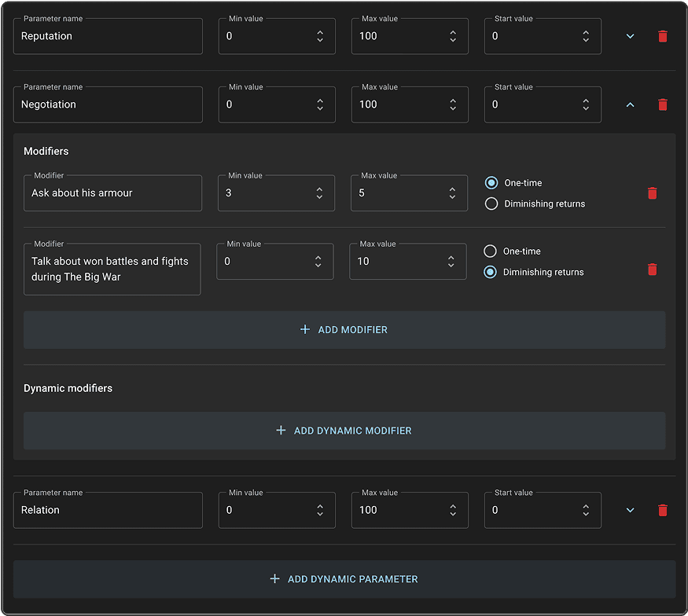Click the Add Dynamic Parameter button
Image resolution: width=688 pixels, height=616 pixels.
[344, 579]
